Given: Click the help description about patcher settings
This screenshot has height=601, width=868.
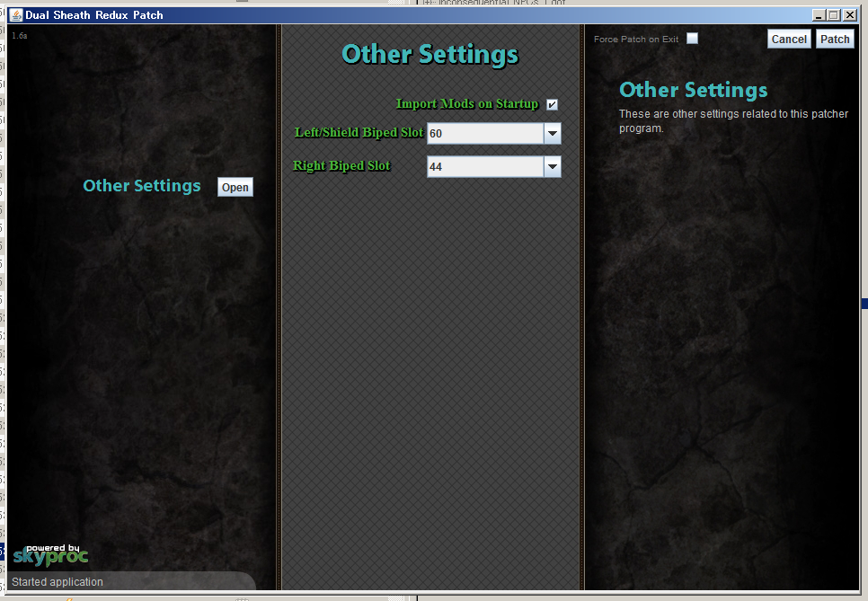Looking at the screenshot, I should click(x=733, y=120).
